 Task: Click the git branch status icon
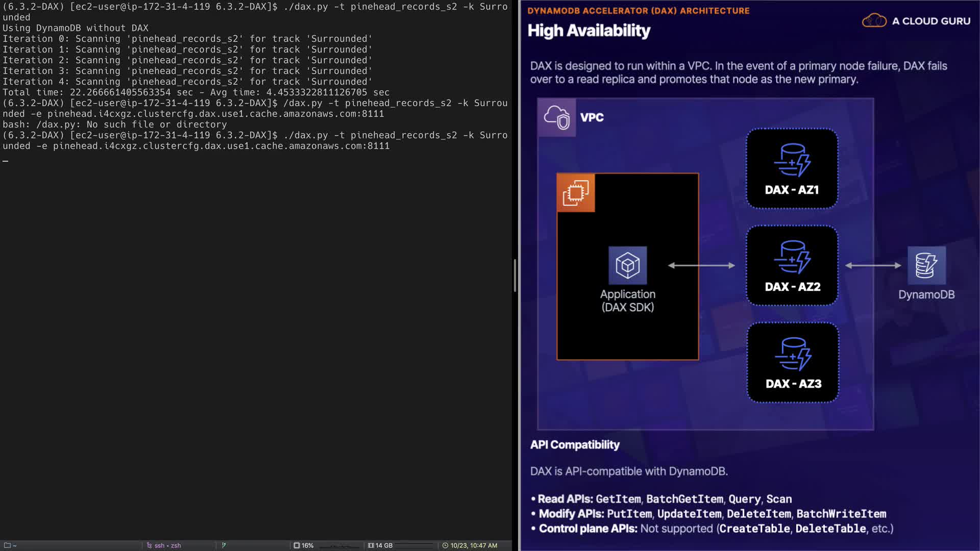point(224,545)
